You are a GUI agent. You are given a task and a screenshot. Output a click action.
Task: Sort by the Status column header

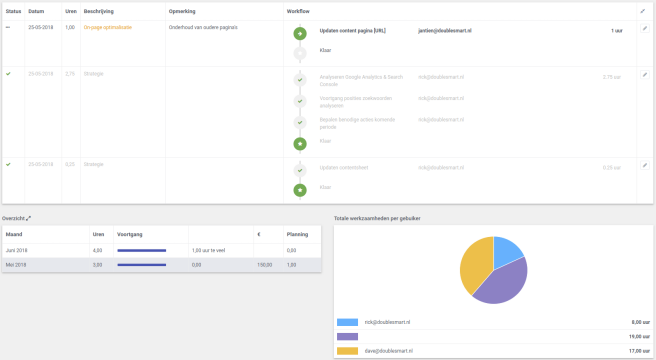(13, 11)
